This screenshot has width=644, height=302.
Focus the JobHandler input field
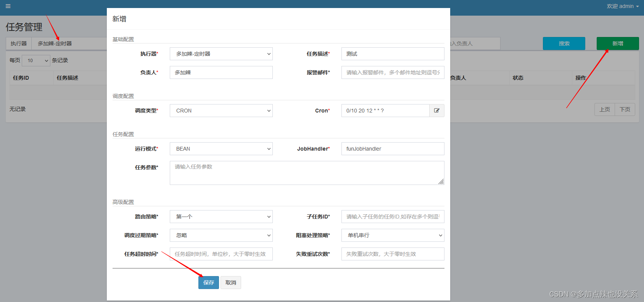[393, 149]
